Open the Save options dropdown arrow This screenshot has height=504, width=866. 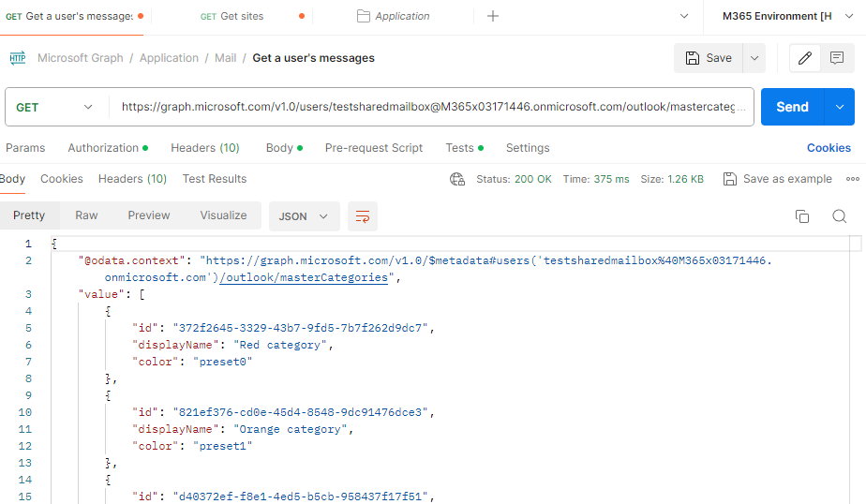(x=754, y=58)
